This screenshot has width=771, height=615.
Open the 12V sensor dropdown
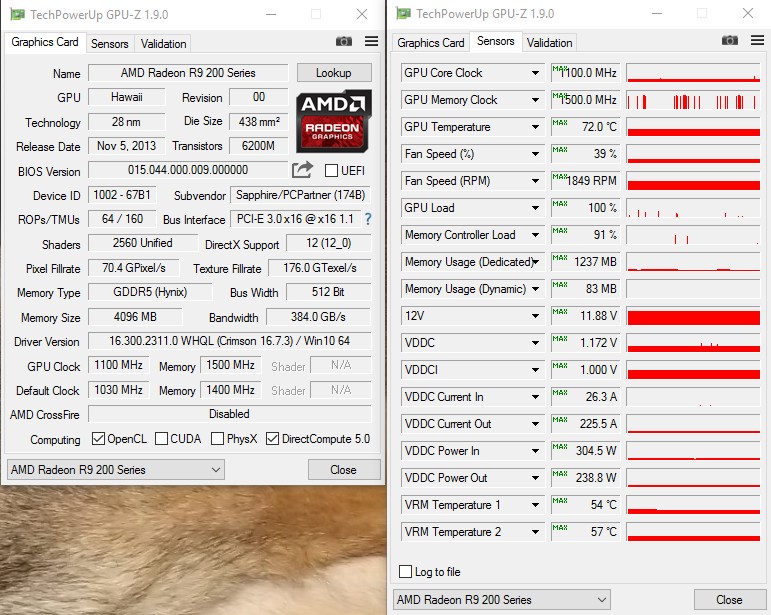(x=535, y=316)
